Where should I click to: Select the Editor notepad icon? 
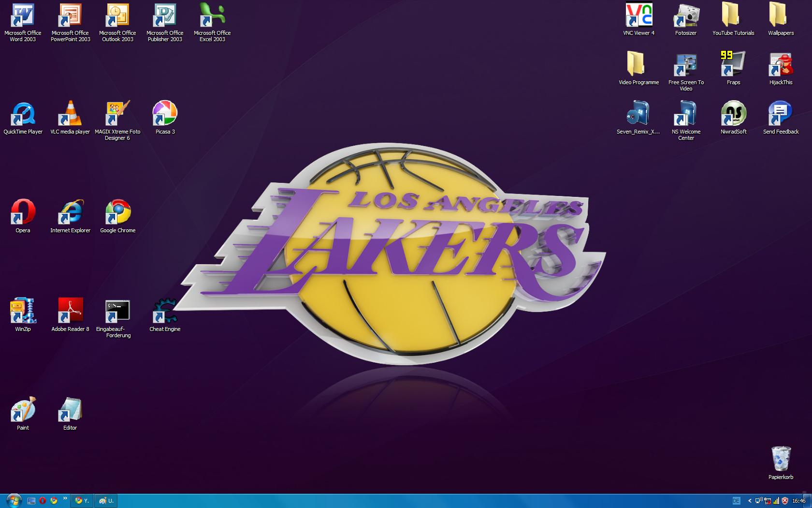pos(70,414)
